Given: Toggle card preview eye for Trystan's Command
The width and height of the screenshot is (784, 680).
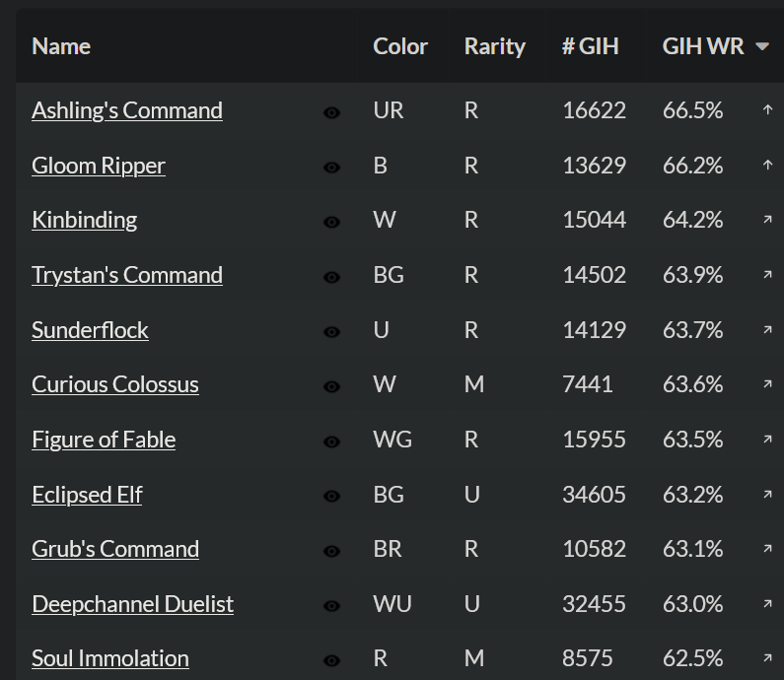Looking at the screenshot, I should pyautogui.click(x=331, y=277).
